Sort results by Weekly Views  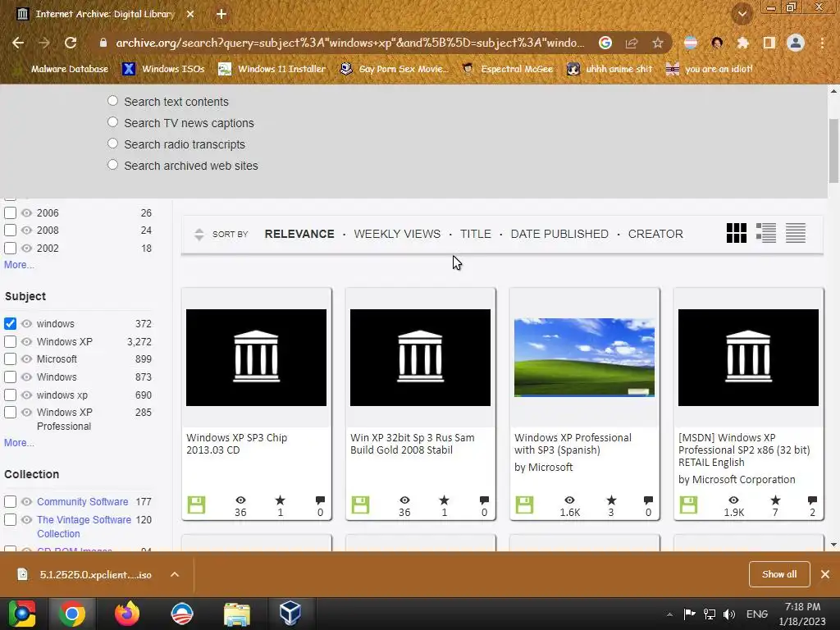(397, 234)
